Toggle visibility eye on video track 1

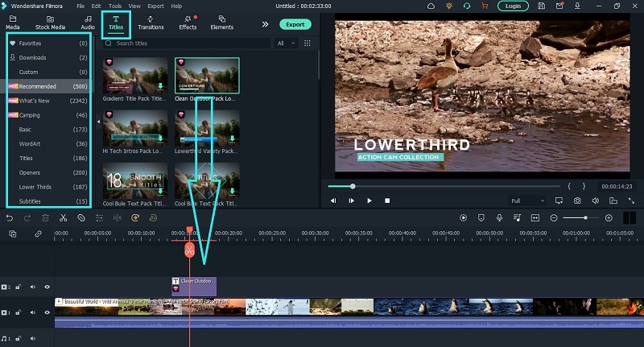coord(47,312)
